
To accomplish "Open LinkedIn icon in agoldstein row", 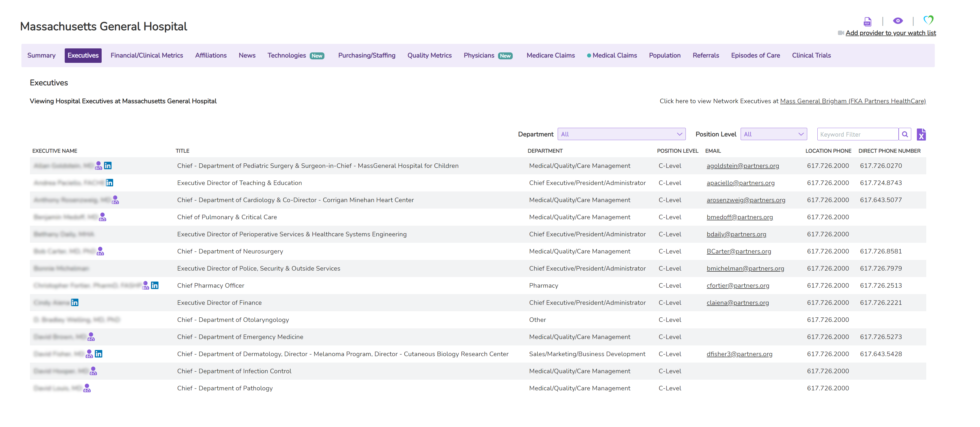I will coord(108,166).
